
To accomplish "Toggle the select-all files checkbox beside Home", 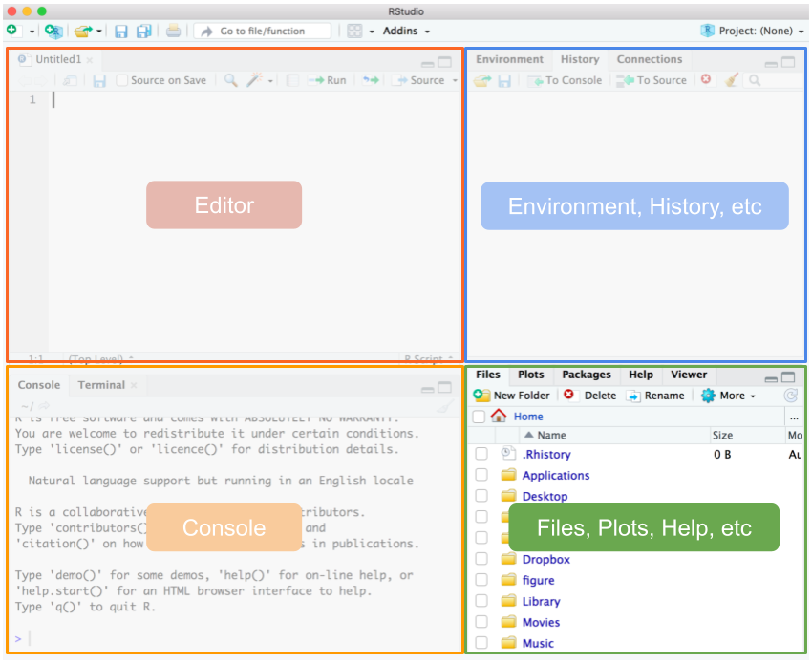I will [x=479, y=417].
